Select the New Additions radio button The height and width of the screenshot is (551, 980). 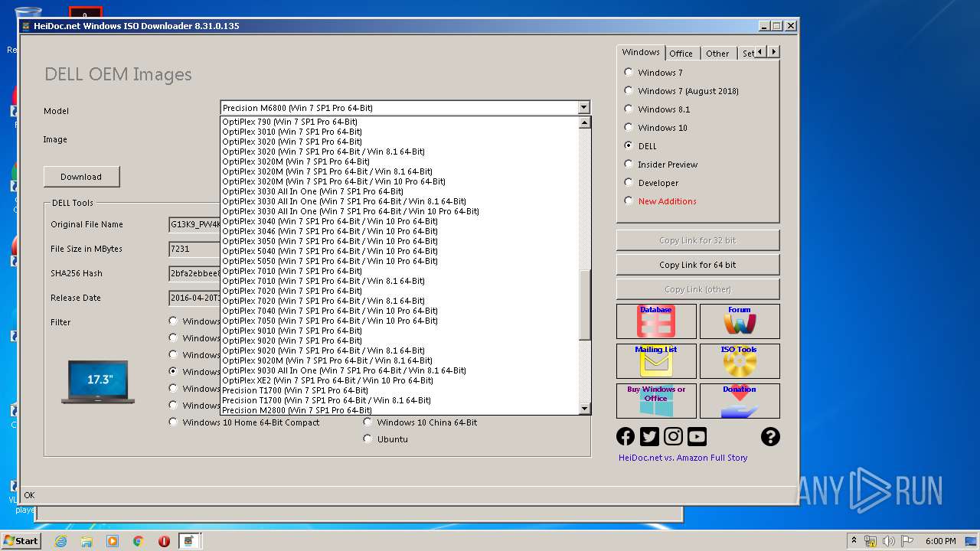(629, 201)
